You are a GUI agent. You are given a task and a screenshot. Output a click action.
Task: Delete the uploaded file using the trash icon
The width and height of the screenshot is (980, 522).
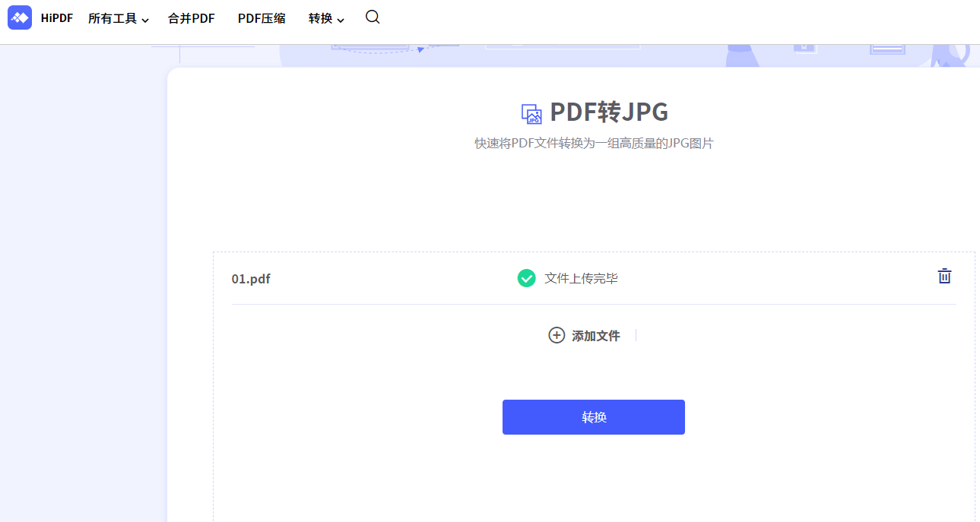click(944, 277)
